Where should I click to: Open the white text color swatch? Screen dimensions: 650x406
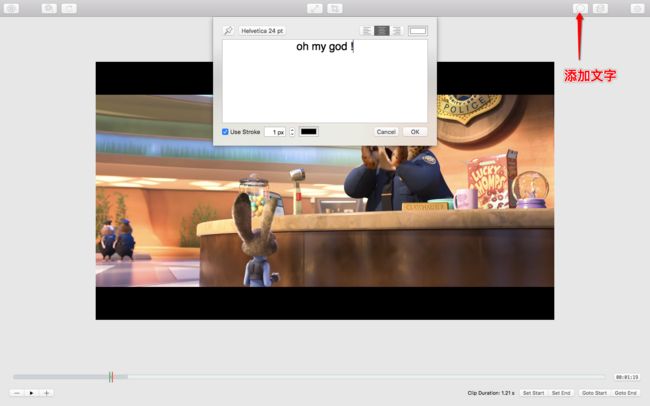[417, 31]
